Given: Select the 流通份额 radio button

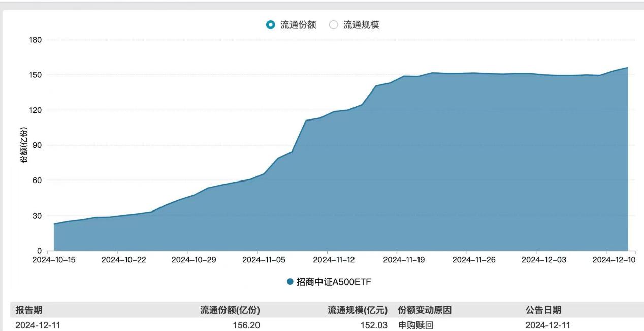Looking at the screenshot, I should [271, 25].
